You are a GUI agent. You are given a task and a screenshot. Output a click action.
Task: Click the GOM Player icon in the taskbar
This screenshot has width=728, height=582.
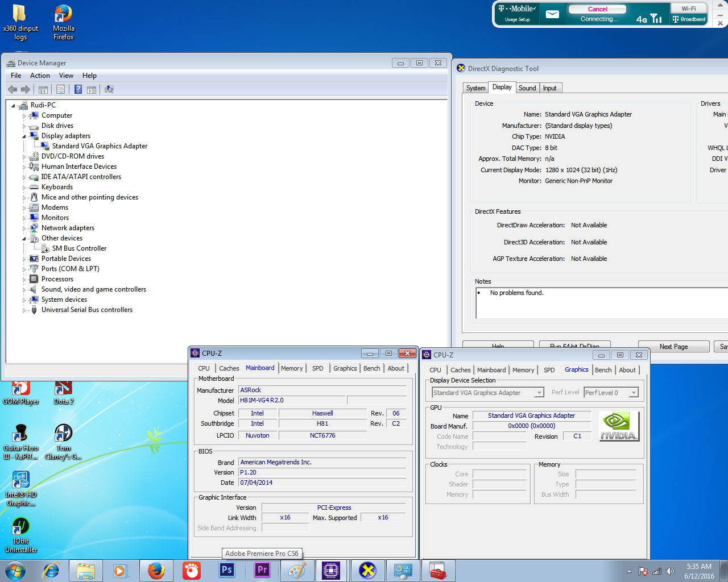(x=192, y=570)
